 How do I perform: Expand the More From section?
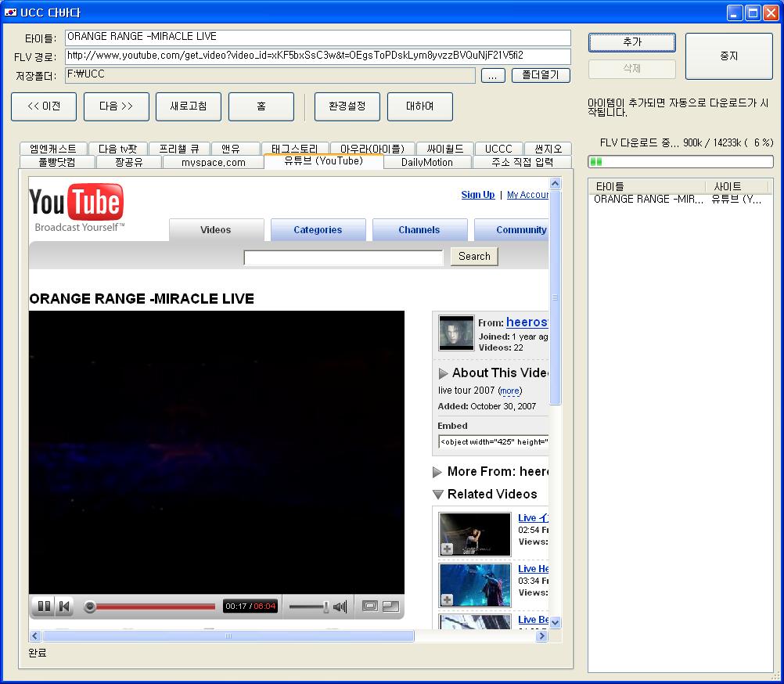coord(437,472)
